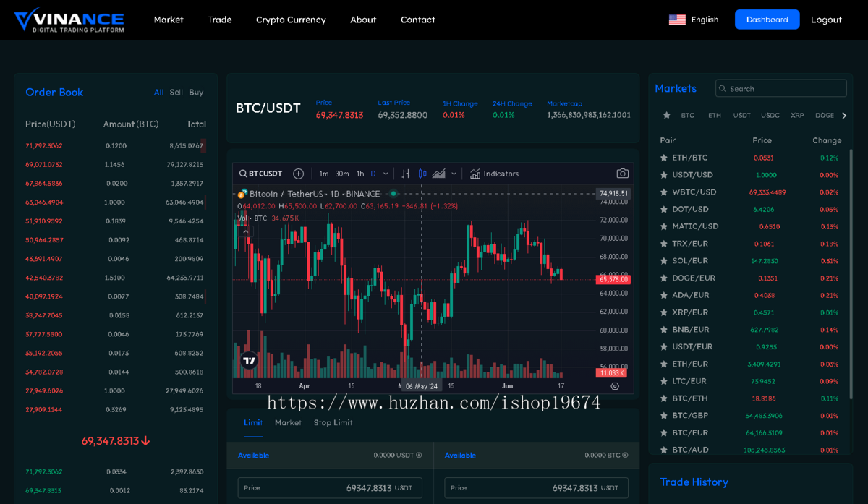Select the ETH tab in Markets
This screenshot has width=868, height=504.
[715, 116]
